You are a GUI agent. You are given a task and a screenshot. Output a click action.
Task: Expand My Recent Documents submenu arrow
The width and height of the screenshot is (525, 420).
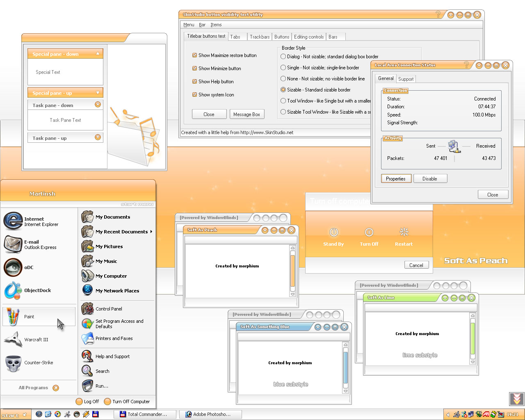pos(151,232)
